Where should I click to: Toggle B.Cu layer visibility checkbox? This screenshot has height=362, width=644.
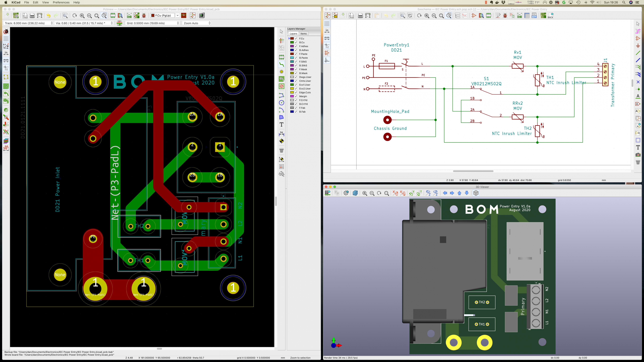pyautogui.click(x=296, y=43)
